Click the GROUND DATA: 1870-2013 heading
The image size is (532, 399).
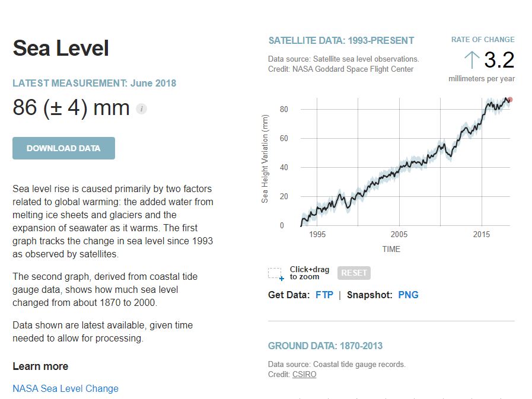coord(325,346)
